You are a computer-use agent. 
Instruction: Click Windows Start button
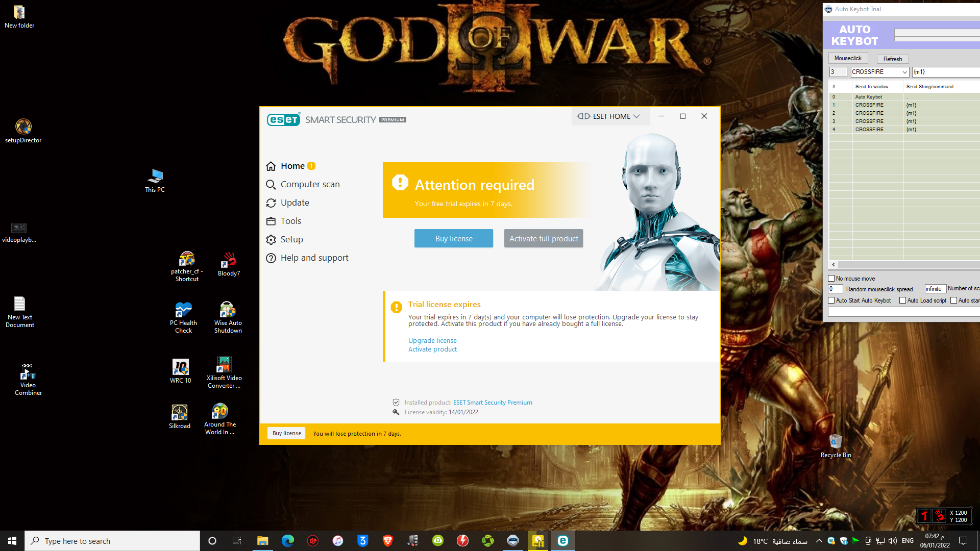click(12, 541)
